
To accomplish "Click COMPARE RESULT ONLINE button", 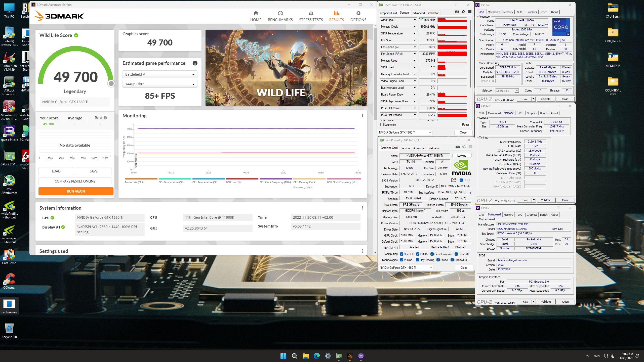I will pos(75,181).
